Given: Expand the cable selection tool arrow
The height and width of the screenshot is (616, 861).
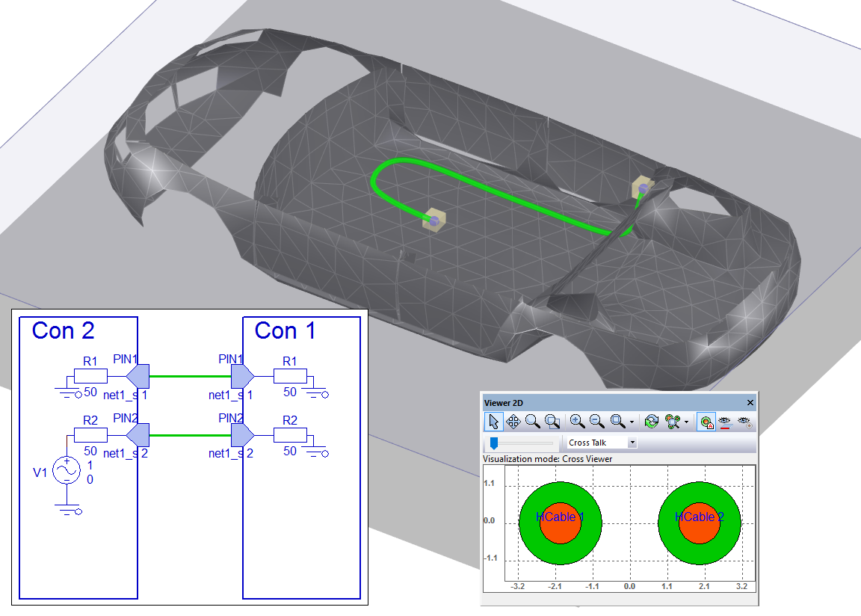Looking at the screenshot, I should [x=686, y=422].
